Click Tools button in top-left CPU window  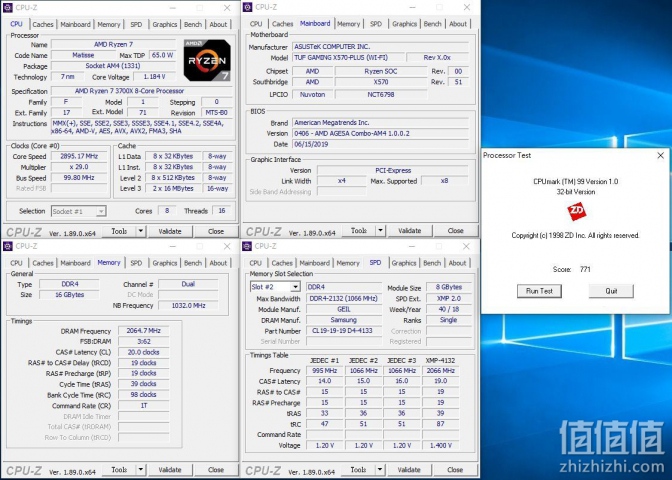click(x=119, y=231)
